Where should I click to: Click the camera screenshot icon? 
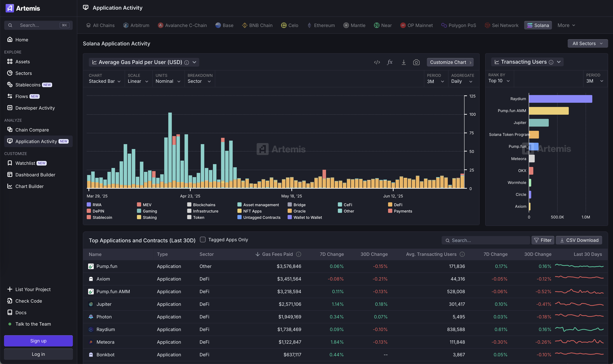coord(416,62)
